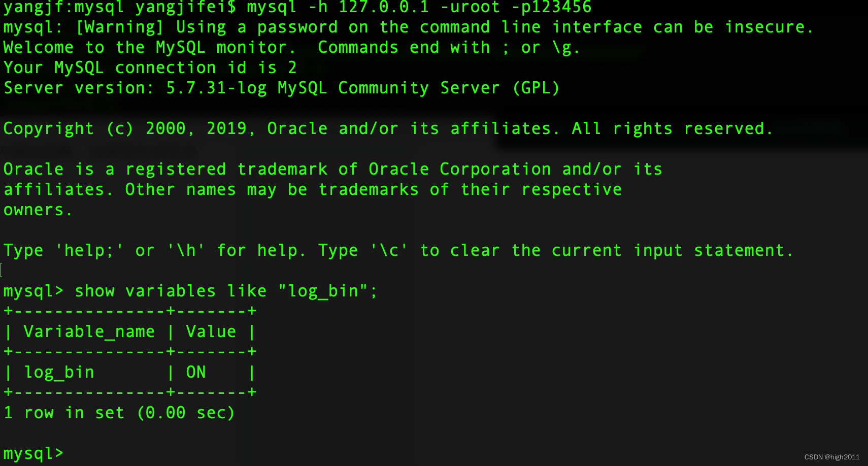The height and width of the screenshot is (466, 868).
Task: Click the table top border row
Action: [129, 311]
